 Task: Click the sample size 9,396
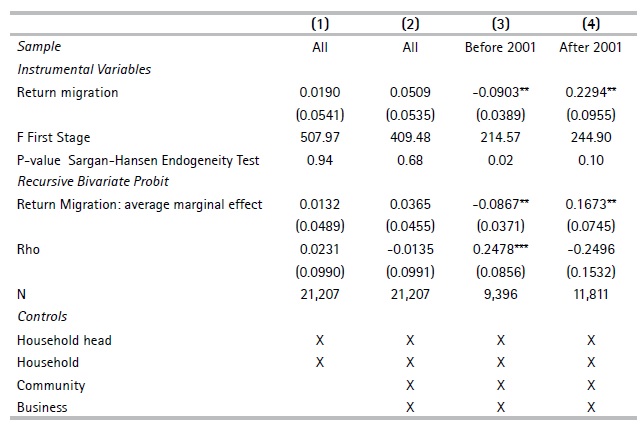(x=500, y=294)
